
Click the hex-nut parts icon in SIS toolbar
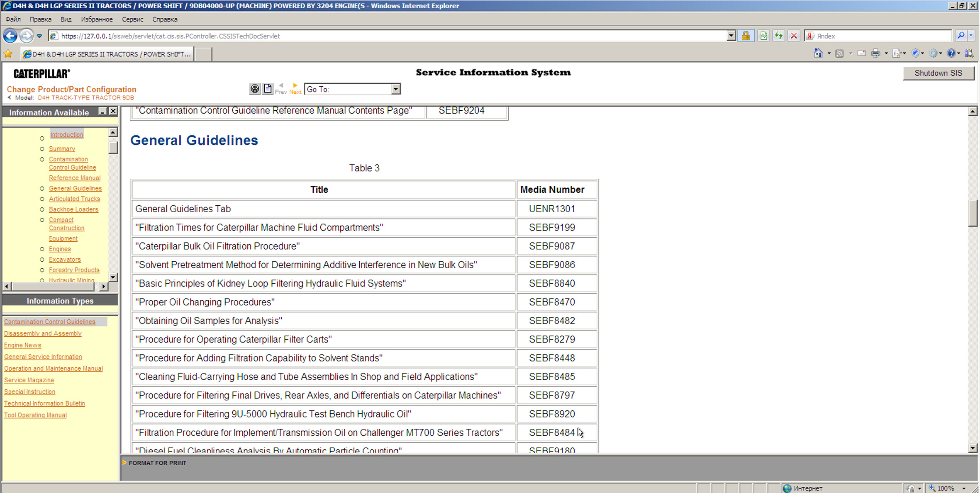coord(254,89)
